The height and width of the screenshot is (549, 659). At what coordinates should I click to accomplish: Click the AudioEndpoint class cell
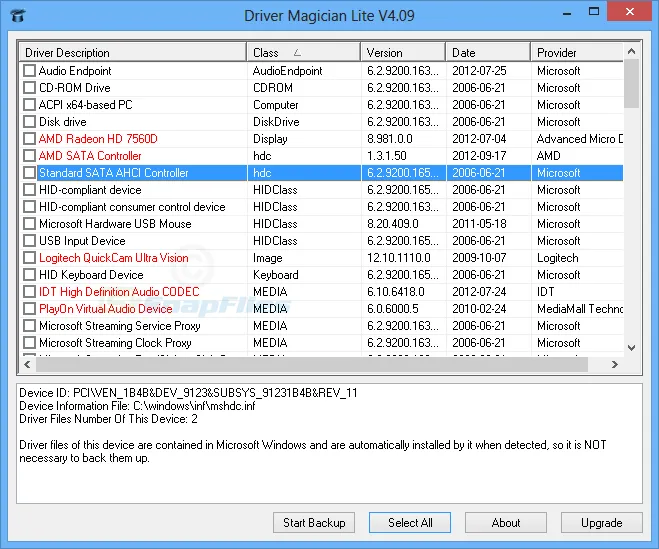point(287,71)
